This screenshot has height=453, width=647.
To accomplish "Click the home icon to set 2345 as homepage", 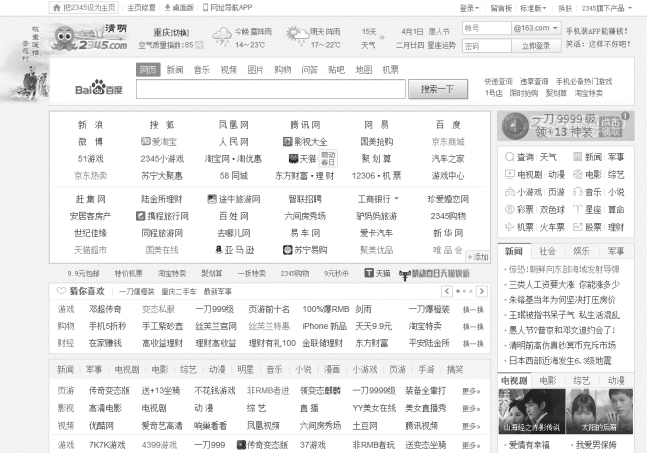I will (57, 7).
